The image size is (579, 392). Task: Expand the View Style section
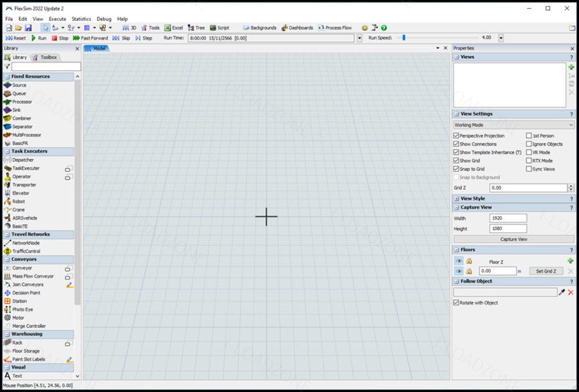456,199
